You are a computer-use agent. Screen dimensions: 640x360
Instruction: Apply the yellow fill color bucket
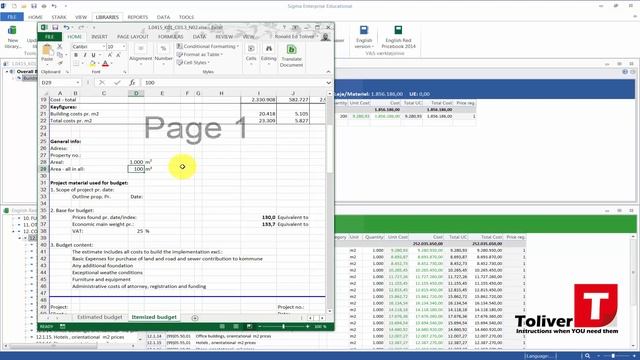pyautogui.click(x=92, y=64)
